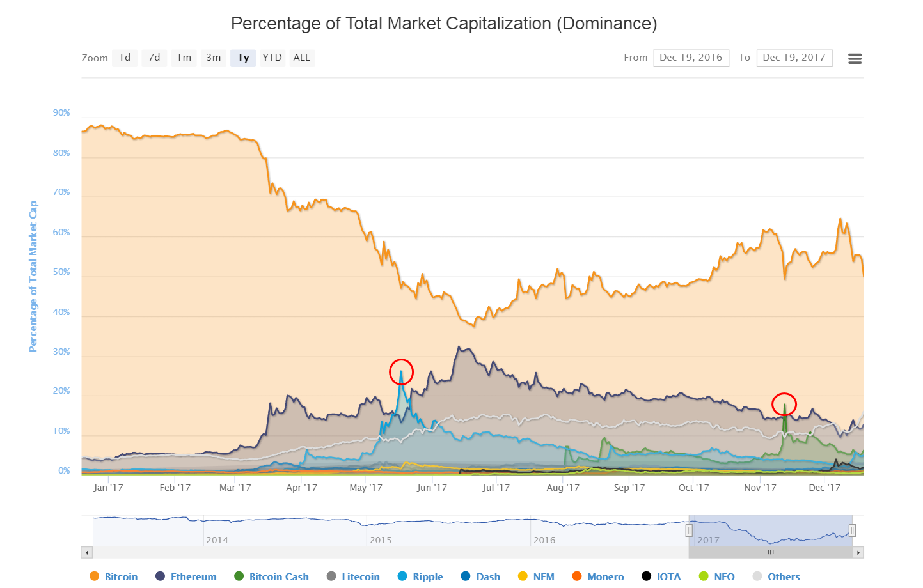Click the red circle on Ripple peak

(402, 372)
